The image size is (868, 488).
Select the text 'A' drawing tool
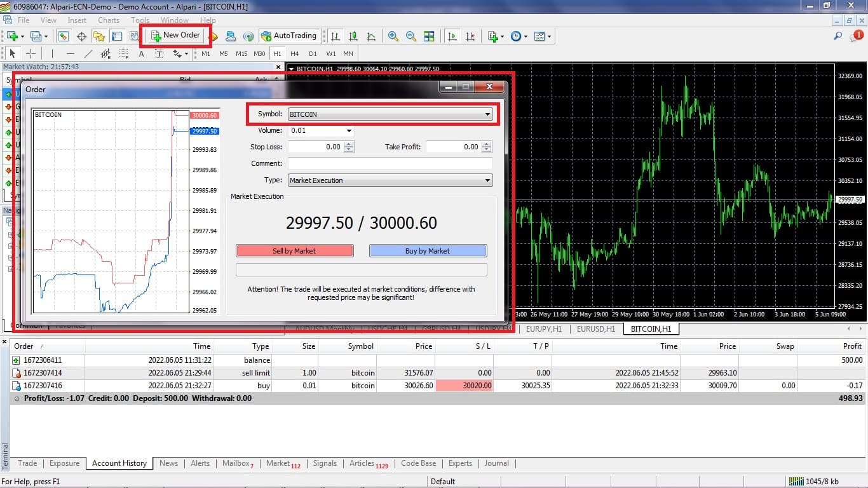142,54
